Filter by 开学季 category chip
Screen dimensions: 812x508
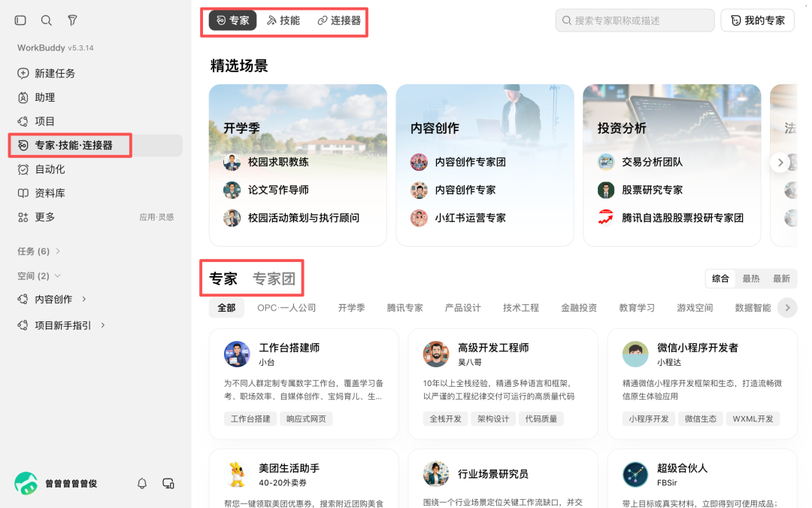coord(351,308)
